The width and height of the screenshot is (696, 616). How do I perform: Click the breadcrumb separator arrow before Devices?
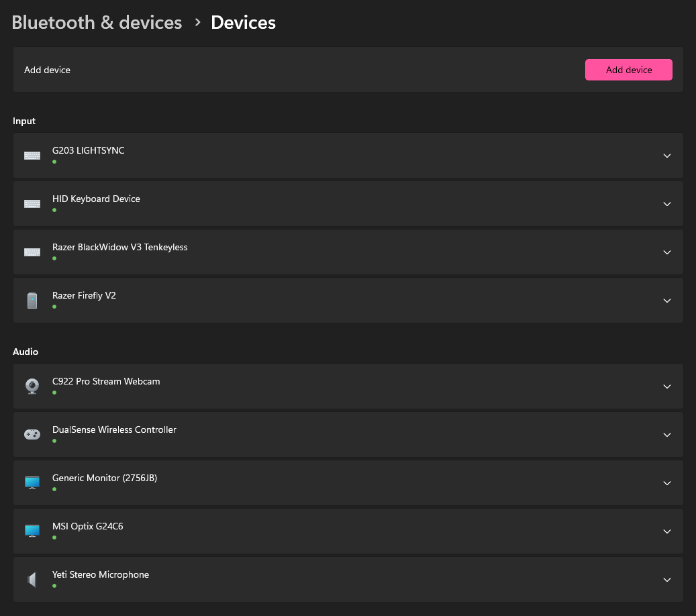pos(197,22)
